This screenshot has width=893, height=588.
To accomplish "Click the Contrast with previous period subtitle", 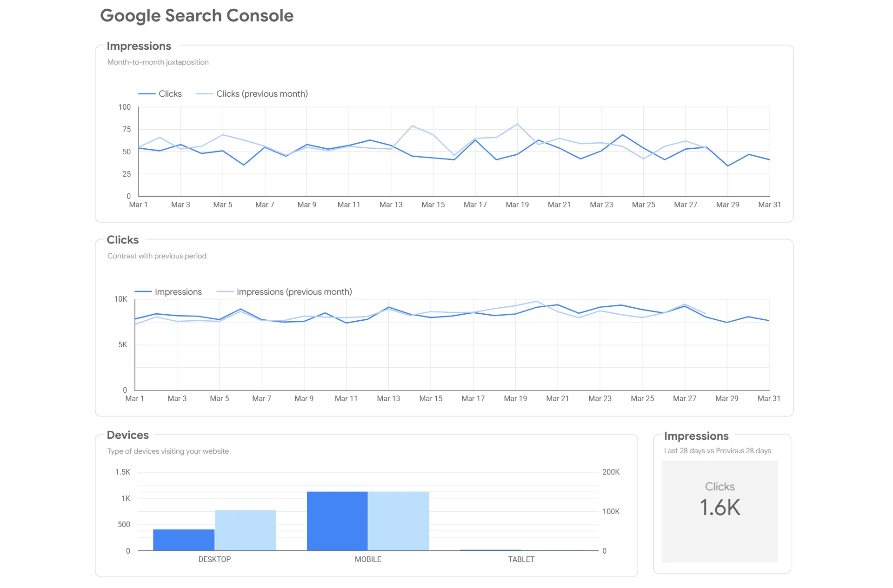I will click(157, 256).
